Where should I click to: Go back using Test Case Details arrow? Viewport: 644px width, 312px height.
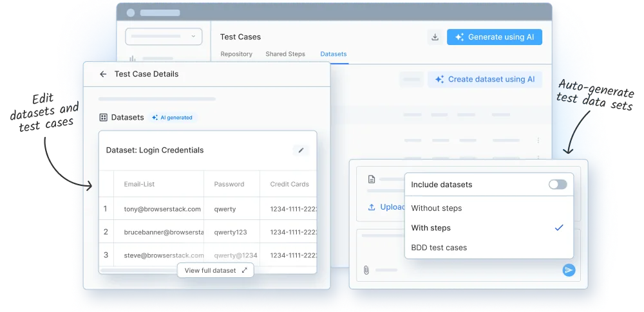(103, 74)
